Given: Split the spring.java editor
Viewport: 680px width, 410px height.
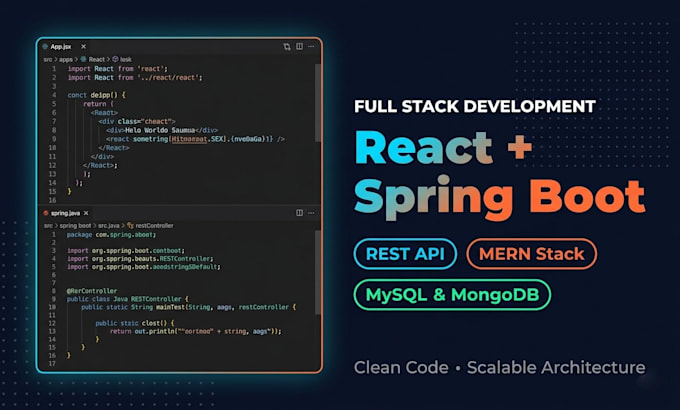Looking at the screenshot, I should pyautogui.click(x=299, y=213).
